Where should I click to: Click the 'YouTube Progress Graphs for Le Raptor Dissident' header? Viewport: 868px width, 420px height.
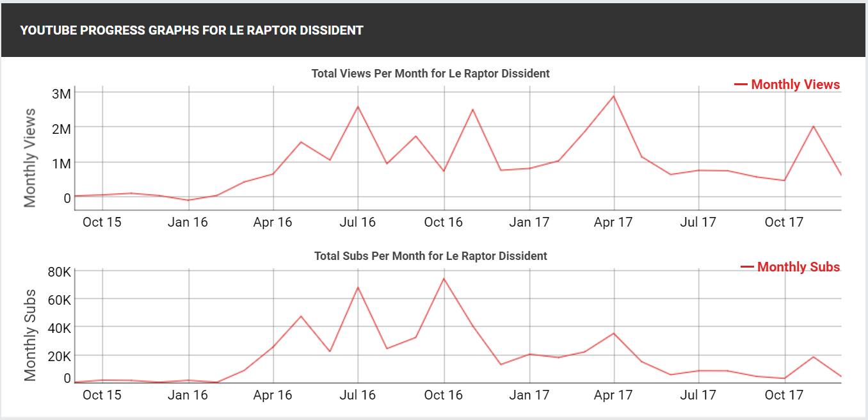(192, 30)
